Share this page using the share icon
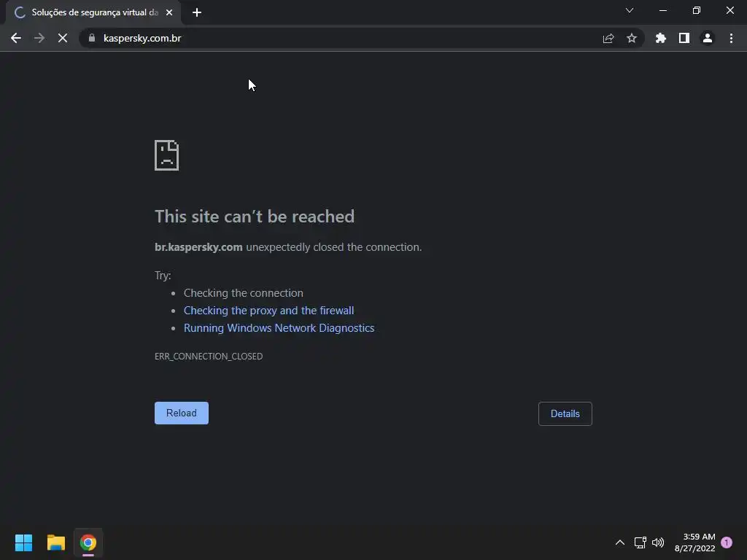Image resolution: width=747 pixels, height=560 pixels. pyautogui.click(x=608, y=38)
